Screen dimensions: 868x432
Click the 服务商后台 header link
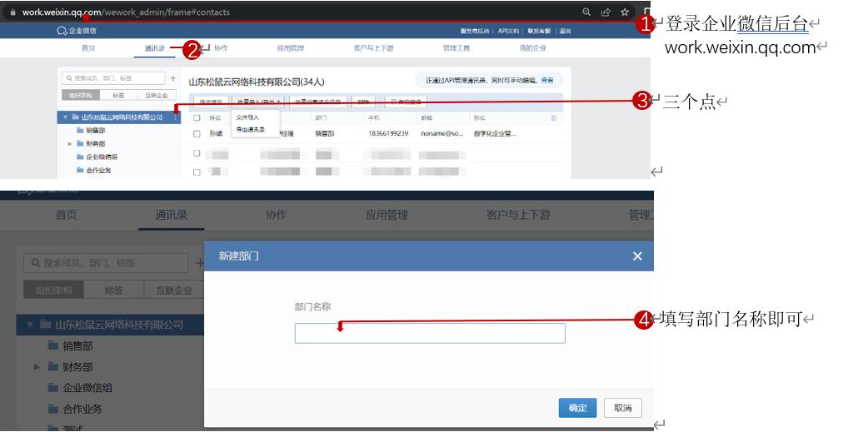pos(475,31)
